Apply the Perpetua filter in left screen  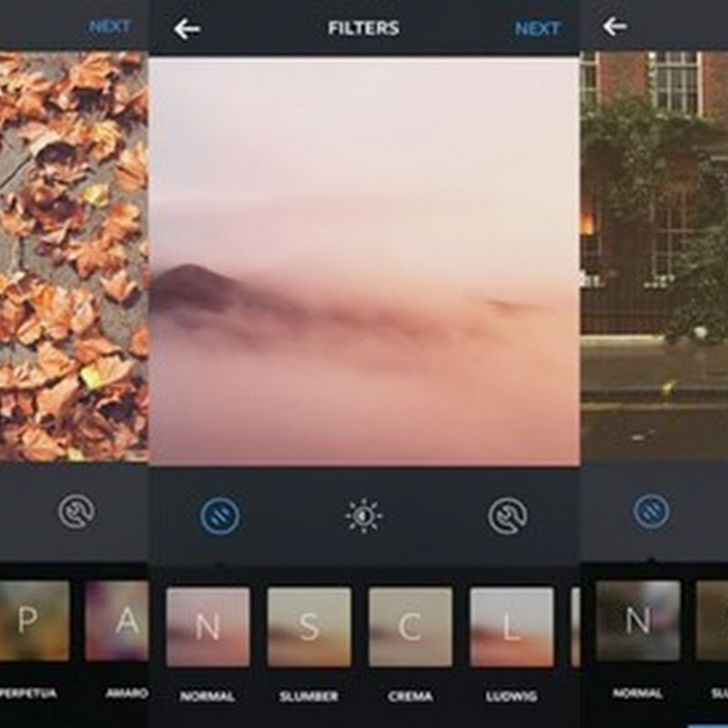click(35, 621)
